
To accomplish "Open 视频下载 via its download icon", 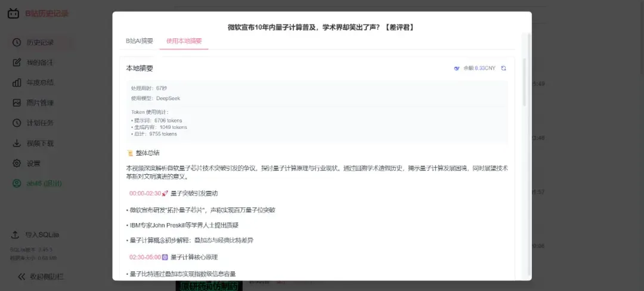I will pos(17,143).
